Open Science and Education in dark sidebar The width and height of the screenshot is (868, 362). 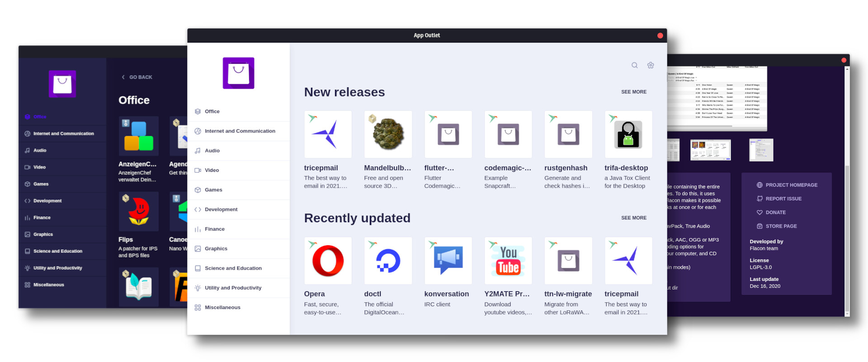(x=62, y=251)
